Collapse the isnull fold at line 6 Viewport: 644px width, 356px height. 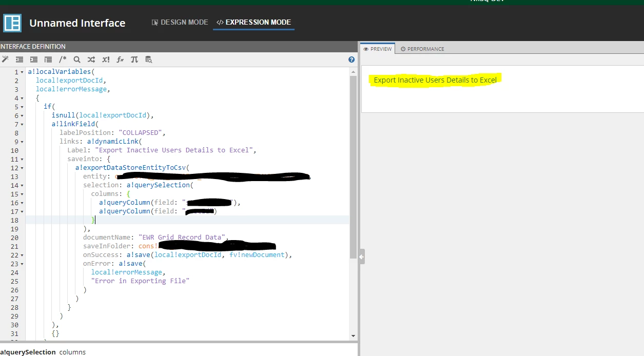coord(22,116)
